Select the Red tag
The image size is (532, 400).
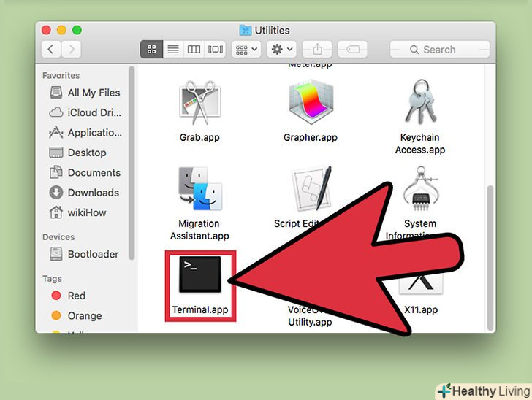(69, 296)
